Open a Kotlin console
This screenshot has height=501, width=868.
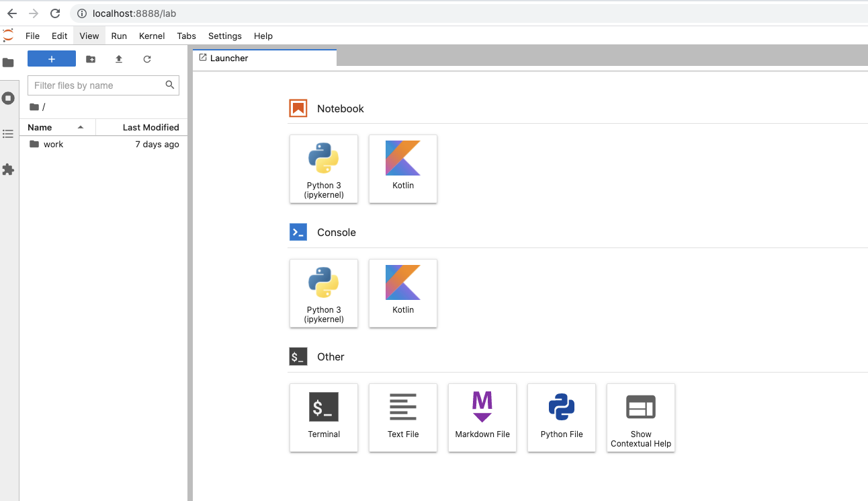click(403, 293)
